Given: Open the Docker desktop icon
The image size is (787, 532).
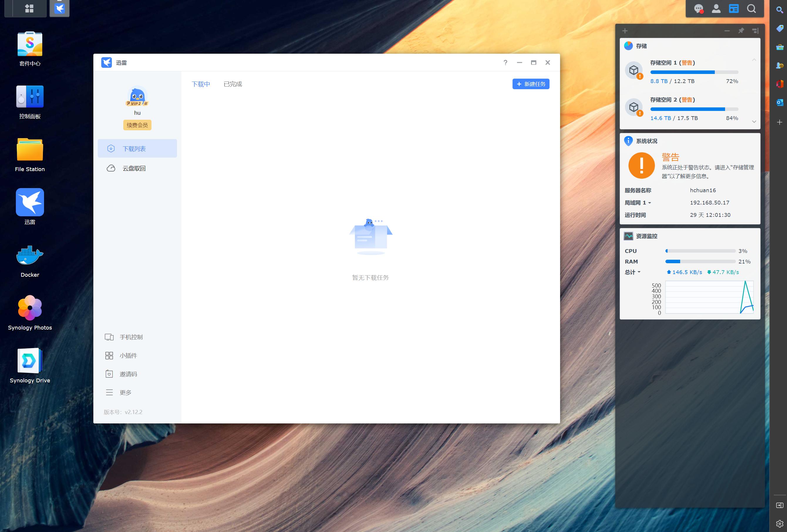Looking at the screenshot, I should [x=30, y=256].
